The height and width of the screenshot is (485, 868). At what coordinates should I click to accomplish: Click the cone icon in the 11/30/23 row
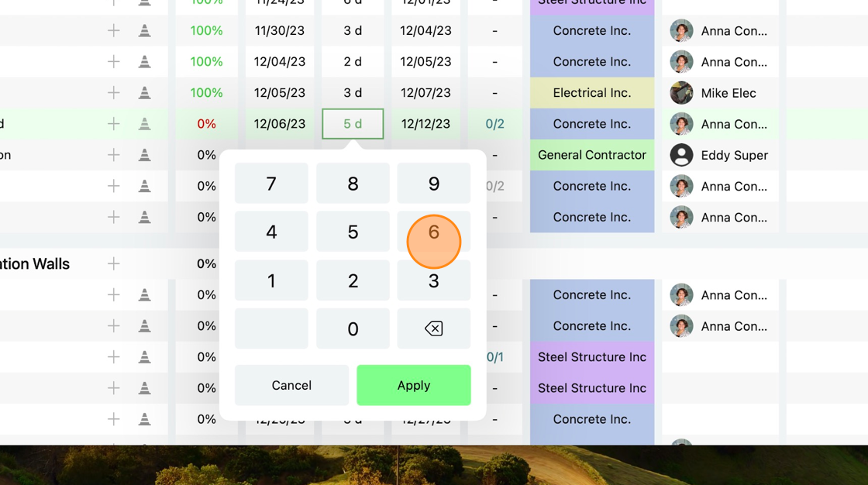tap(144, 30)
